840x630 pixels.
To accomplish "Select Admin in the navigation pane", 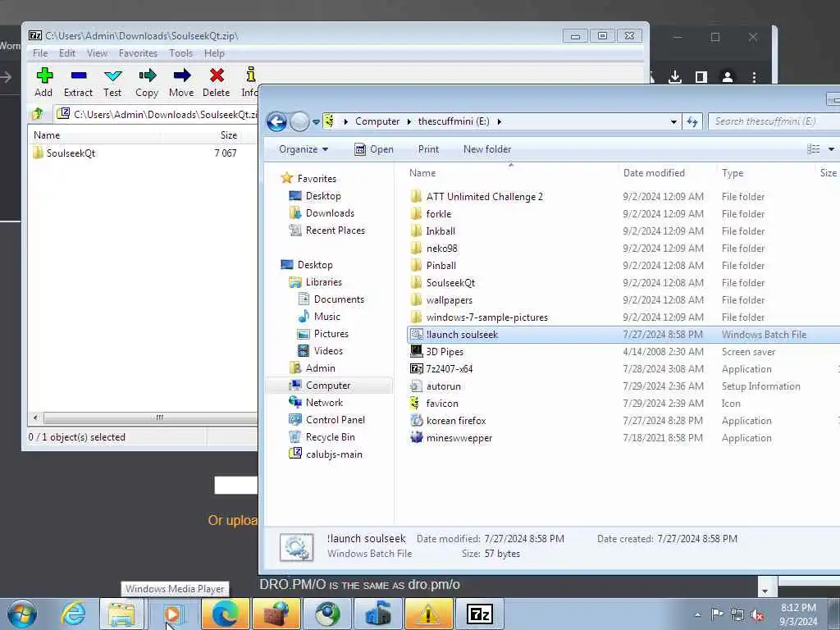I will coord(320,368).
